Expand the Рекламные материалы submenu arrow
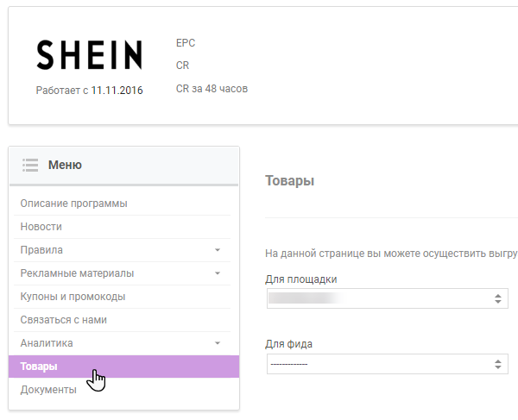Image resolution: width=518 pixels, height=420 pixels. [218, 273]
